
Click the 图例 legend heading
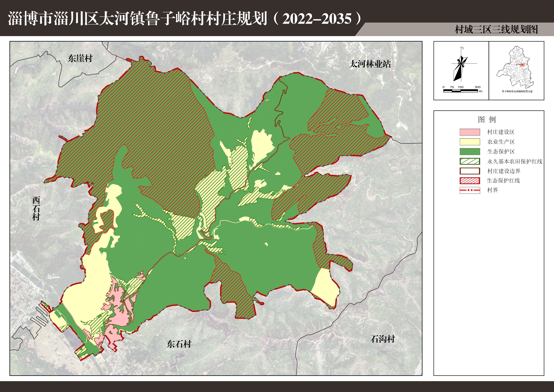click(487, 119)
